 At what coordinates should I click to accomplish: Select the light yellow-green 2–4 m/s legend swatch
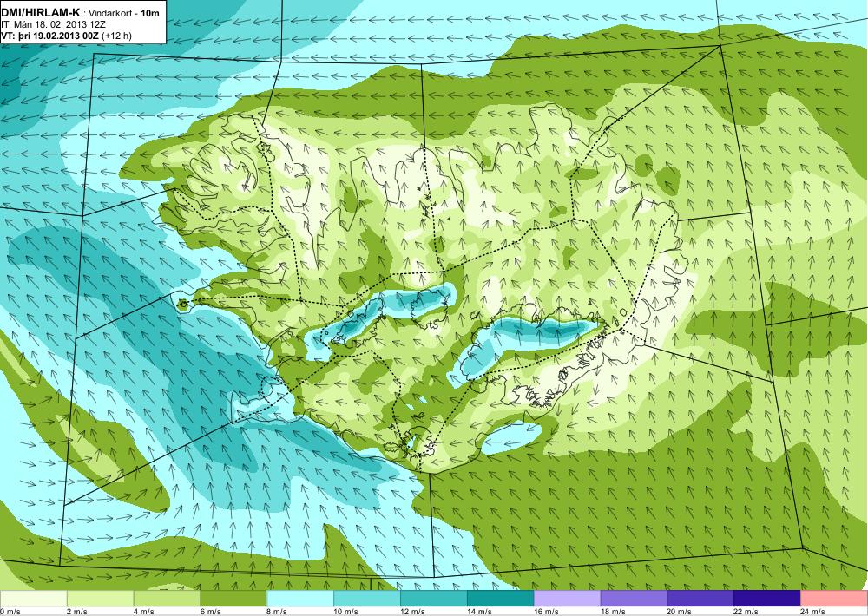tap(100, 599)
